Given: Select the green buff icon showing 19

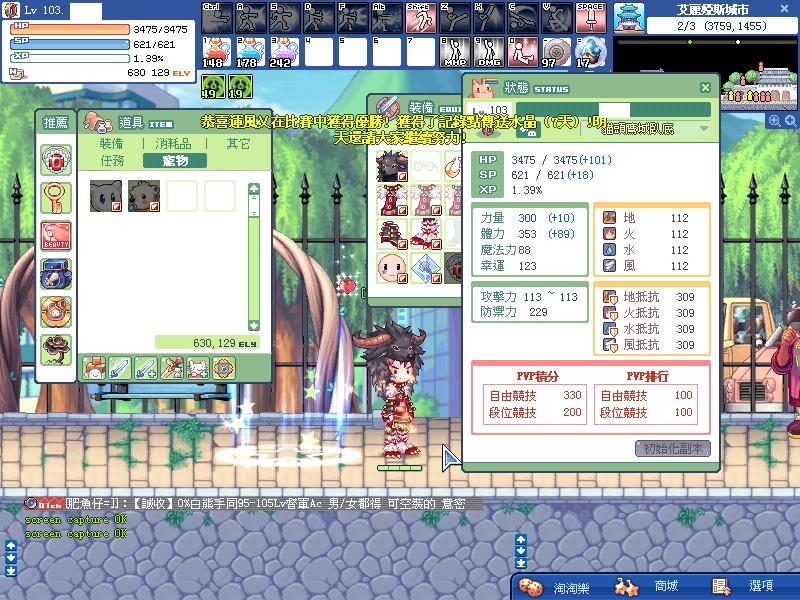Looking at the screenshot, I should tap(240, 86).
